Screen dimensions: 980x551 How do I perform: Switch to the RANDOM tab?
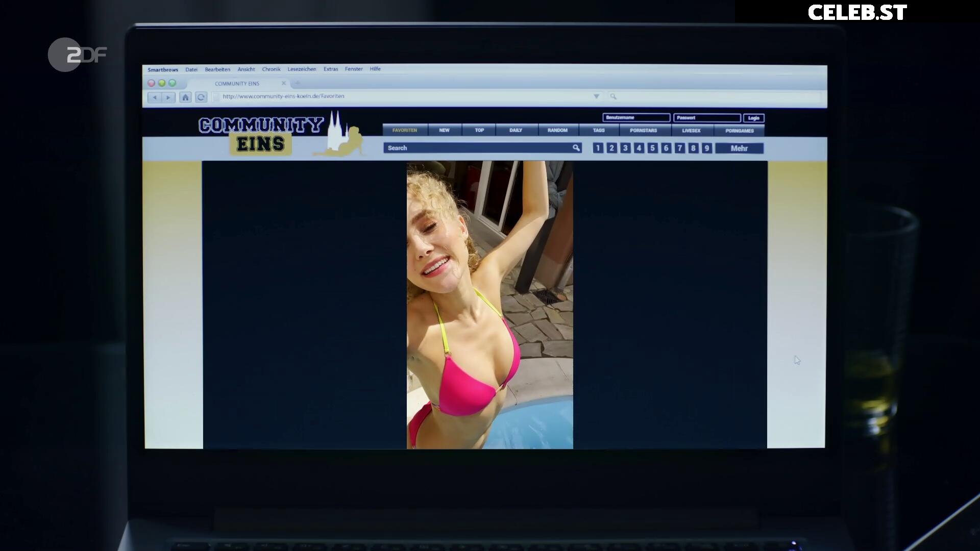click(557, 131)
